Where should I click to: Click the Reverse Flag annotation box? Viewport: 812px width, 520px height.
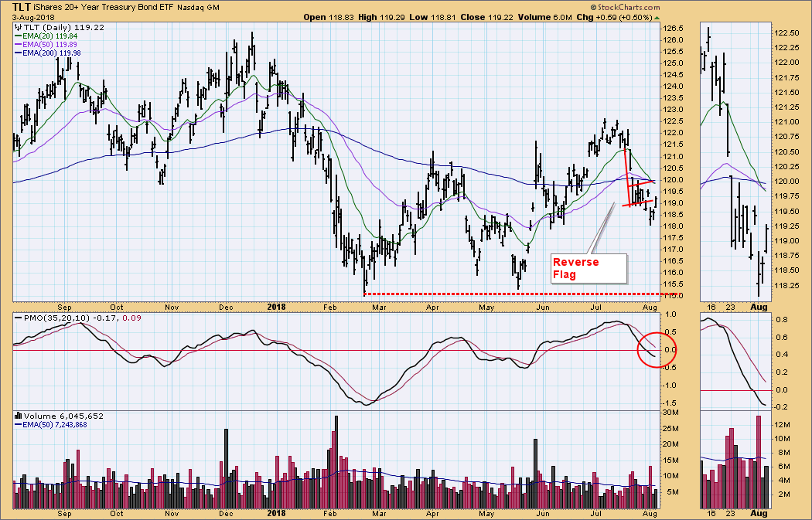pyautogui.click(x=589, y=268)
